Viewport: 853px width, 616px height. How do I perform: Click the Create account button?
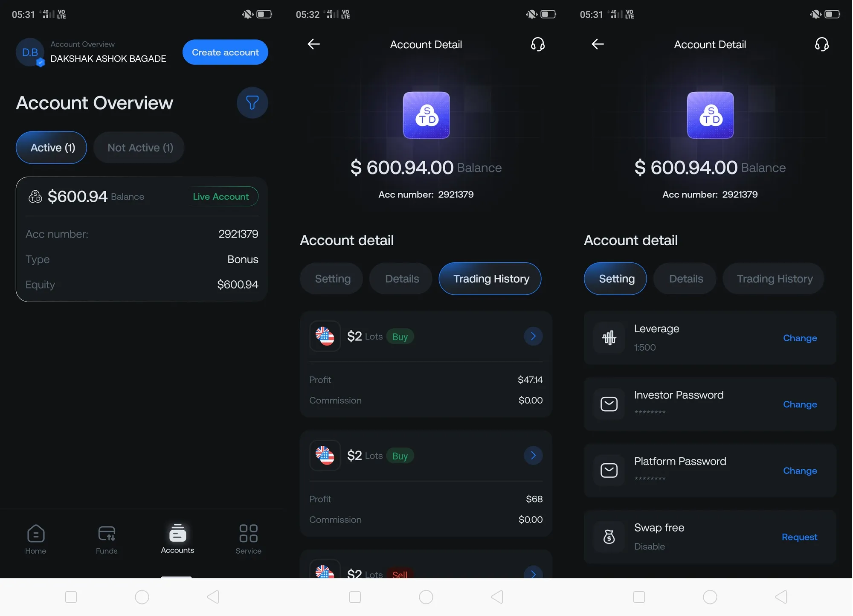coord(225,52)
